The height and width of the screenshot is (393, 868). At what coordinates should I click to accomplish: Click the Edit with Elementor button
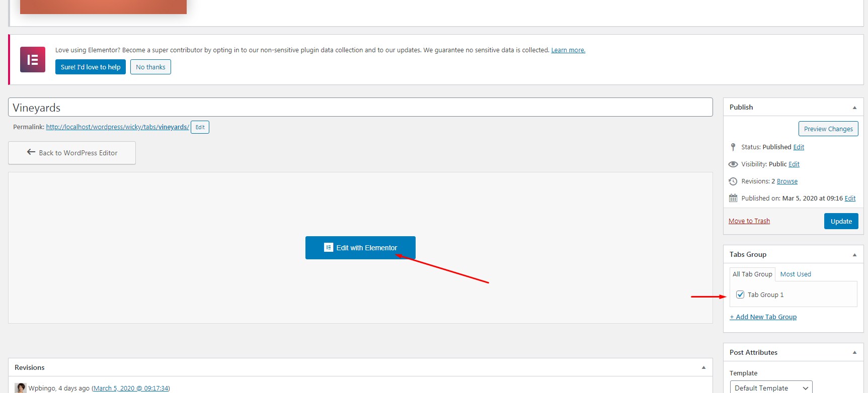click(360, 248)
